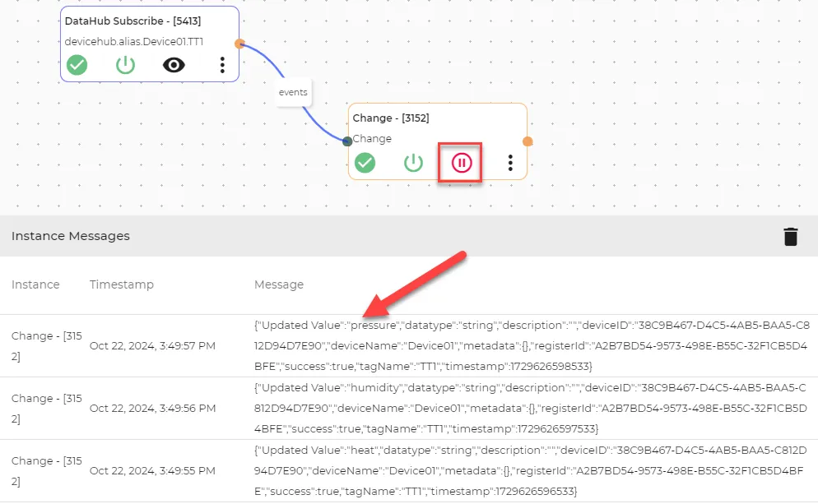Toggle the Change node power button
Image resolution: width=818 pixels, height=504 pixels.
tap(413, 163)
